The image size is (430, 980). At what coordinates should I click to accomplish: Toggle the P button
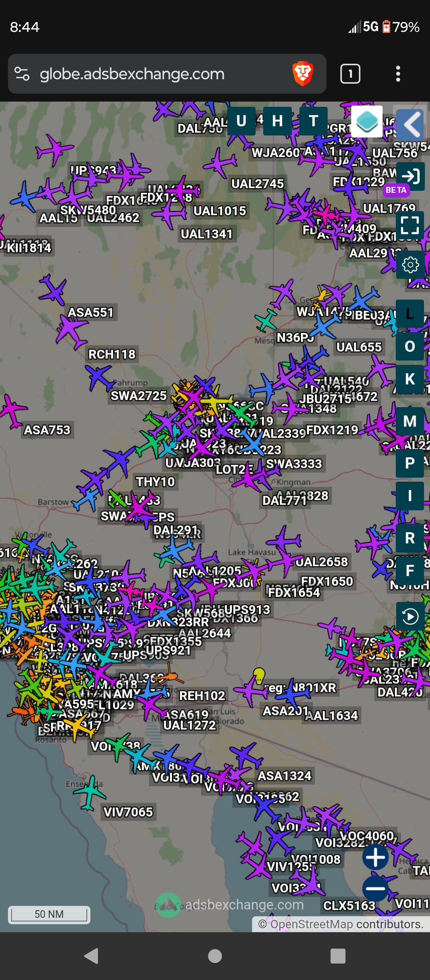click(x=410, y=463)
